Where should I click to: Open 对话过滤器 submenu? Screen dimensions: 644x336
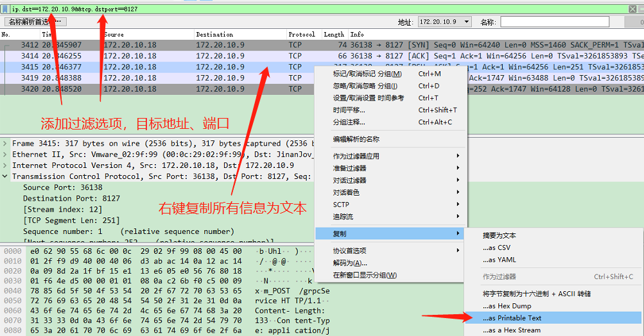390,181
